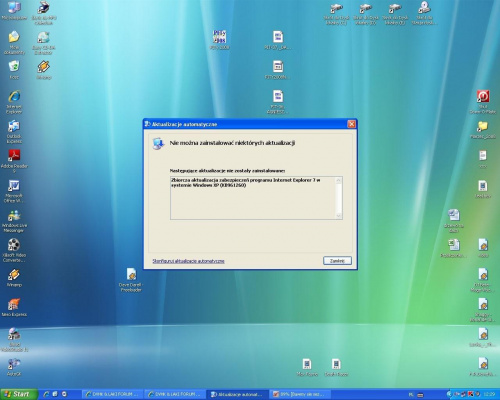Launch Internet Explorer from Quick Launch
This screenshot has height=400, width=500.
46,394
